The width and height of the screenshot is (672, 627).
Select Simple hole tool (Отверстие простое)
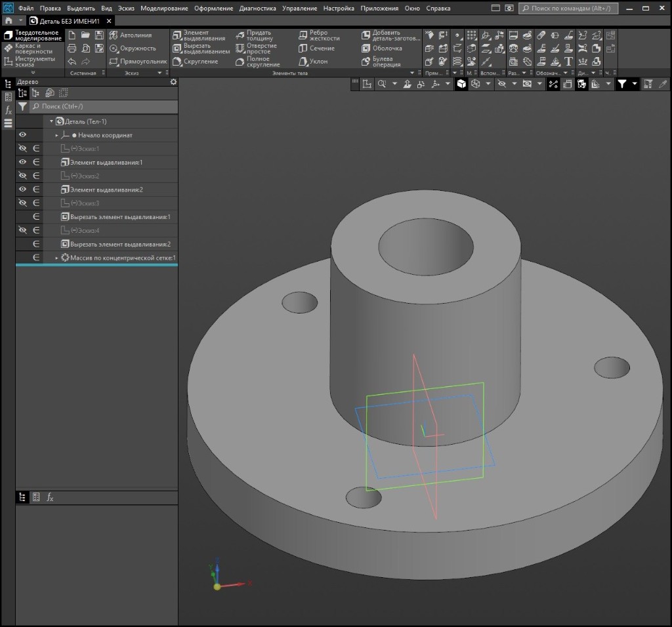pos(256,49)
